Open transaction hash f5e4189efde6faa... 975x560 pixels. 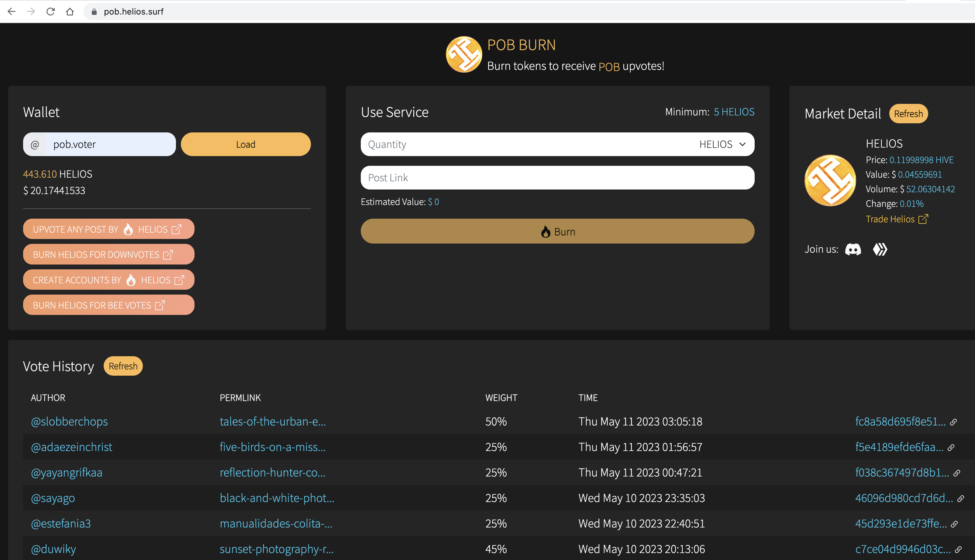tap(899, 447)
